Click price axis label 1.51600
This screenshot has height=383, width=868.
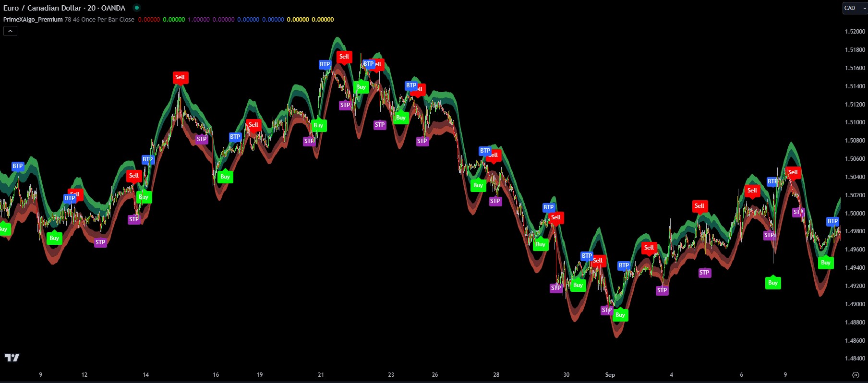pos(855,68)
